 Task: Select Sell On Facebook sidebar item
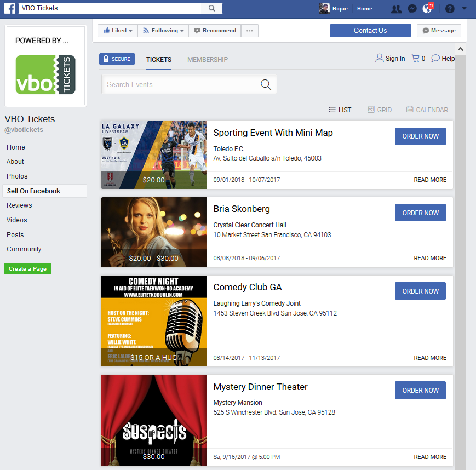[44, 191]
